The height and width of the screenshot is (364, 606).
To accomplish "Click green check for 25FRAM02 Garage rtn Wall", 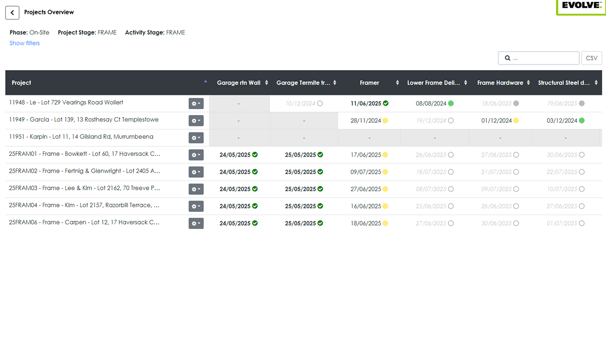I will coord(255,172).
